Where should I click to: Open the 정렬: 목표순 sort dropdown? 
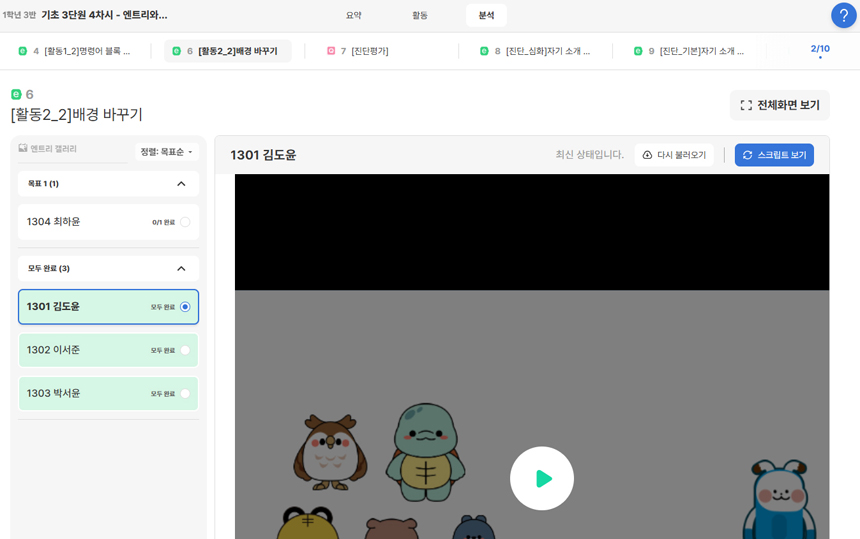click(166, 152)
